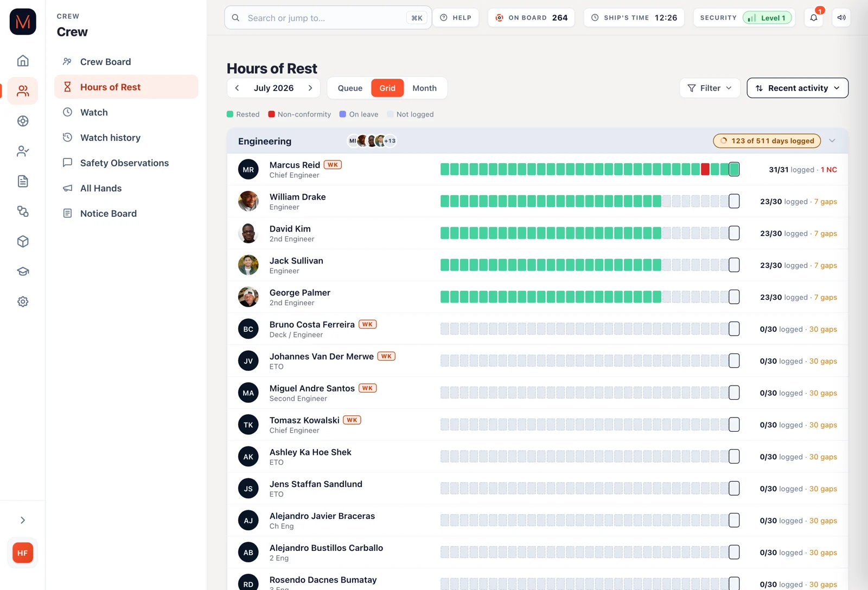The width and height of the screenshot is (868, 590).
Task: Expand the sidebar with the chevron arrow
Action: pos(23,520)
